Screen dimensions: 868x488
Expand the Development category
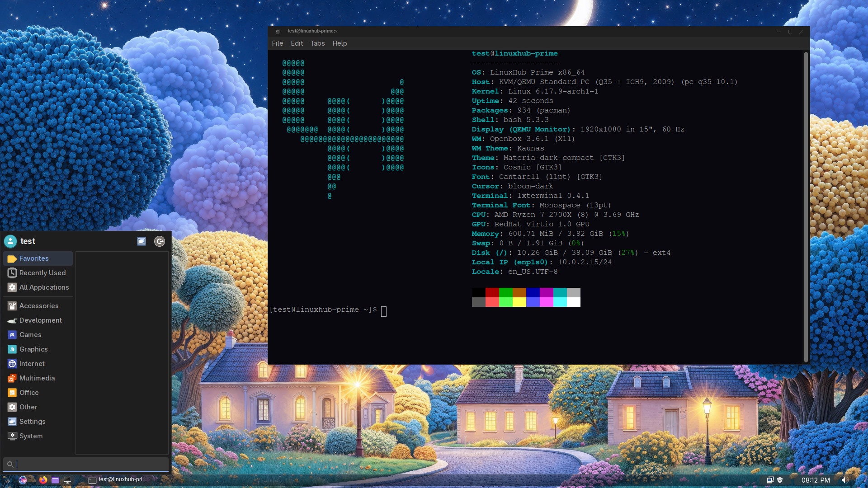[x=40, y=320]
